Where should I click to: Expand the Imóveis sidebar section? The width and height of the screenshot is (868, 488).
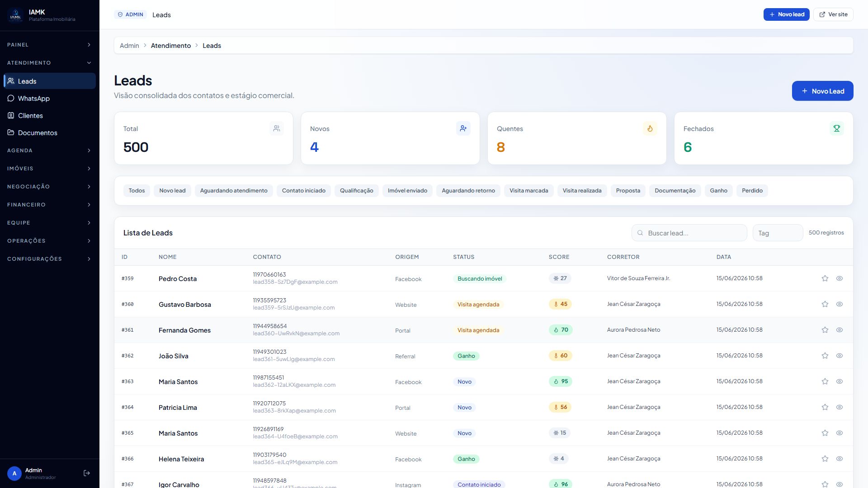(x=49, y=169)
